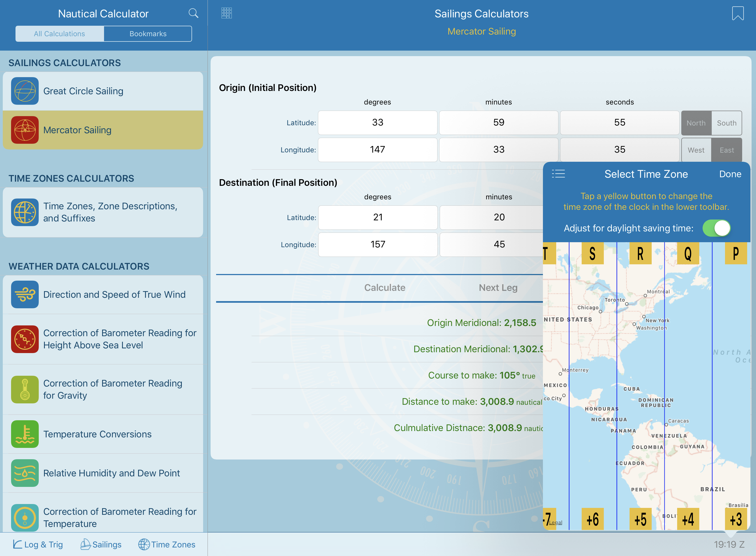Open Barometer Temperature correction icon
The width and height of the screenshot is (756, 556).
point(25,518)
